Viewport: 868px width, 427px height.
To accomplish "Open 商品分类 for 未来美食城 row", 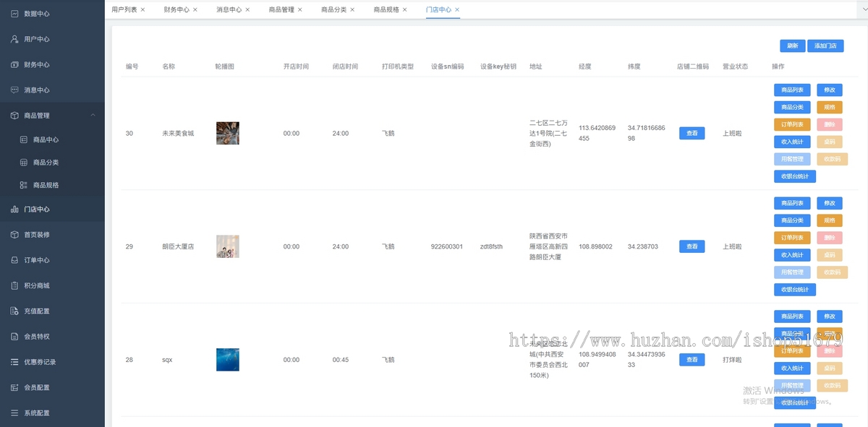I will click(792, 107).
